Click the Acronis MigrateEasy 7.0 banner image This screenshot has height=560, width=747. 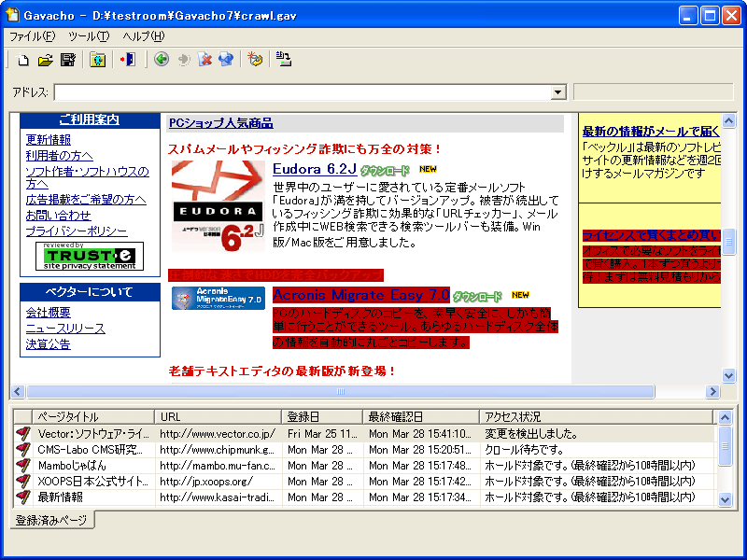pos(218,298)
